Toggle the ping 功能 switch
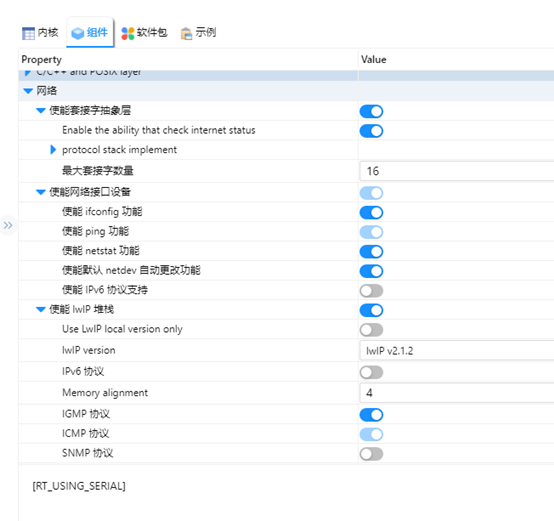Image resolution: width=554 pixels, height=521 pixels. point(371,232)
